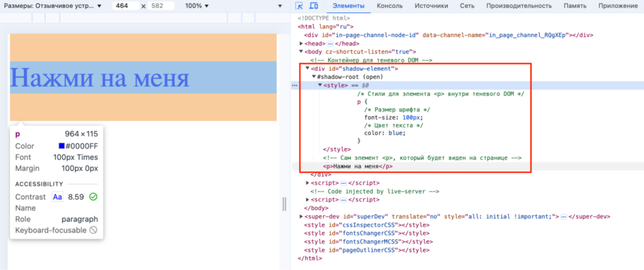Click the ellipsis badge inside the super-dev tag
644x270 pixels.
[564, 217]
